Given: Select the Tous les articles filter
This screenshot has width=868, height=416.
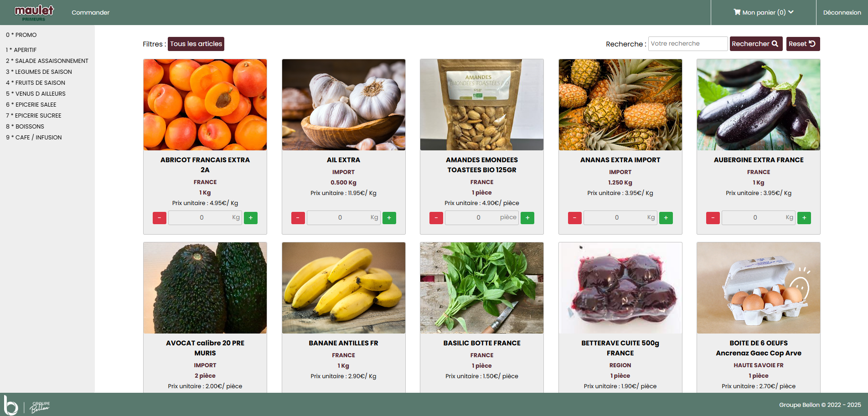Looking at the screenshot, I should pyautogui.click(x=196, y=44).
